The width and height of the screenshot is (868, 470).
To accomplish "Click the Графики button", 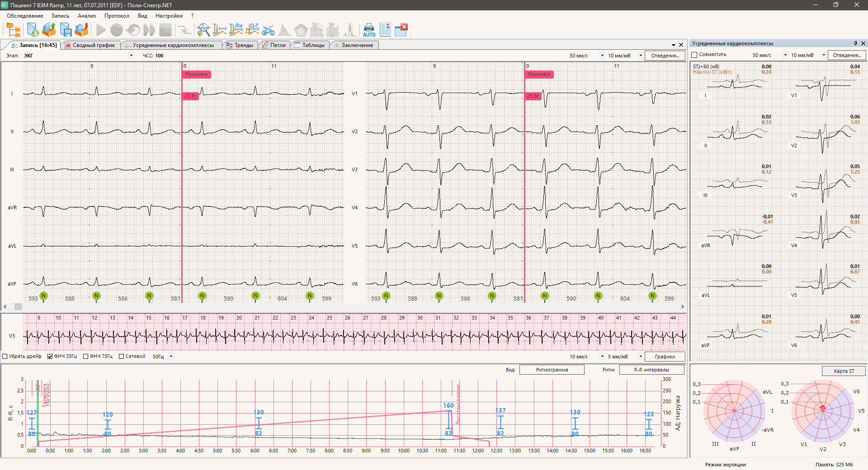I will 665,357.
